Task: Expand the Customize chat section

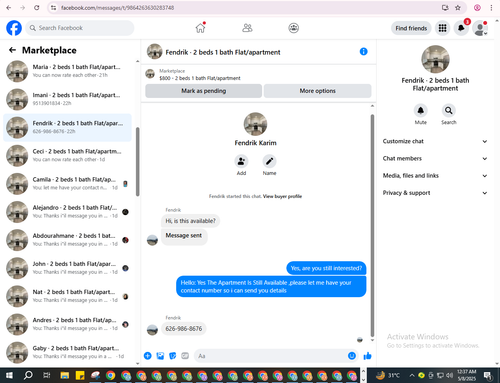Action: (435, 141)
